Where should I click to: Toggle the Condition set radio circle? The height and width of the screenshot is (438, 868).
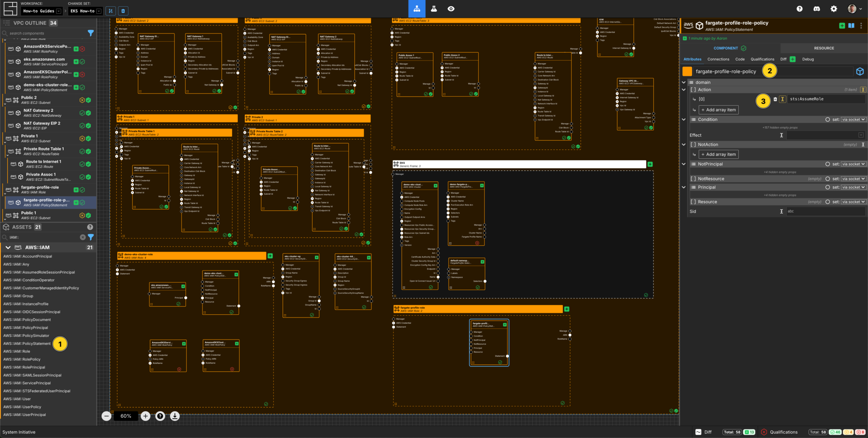click(x=827, y=120)
